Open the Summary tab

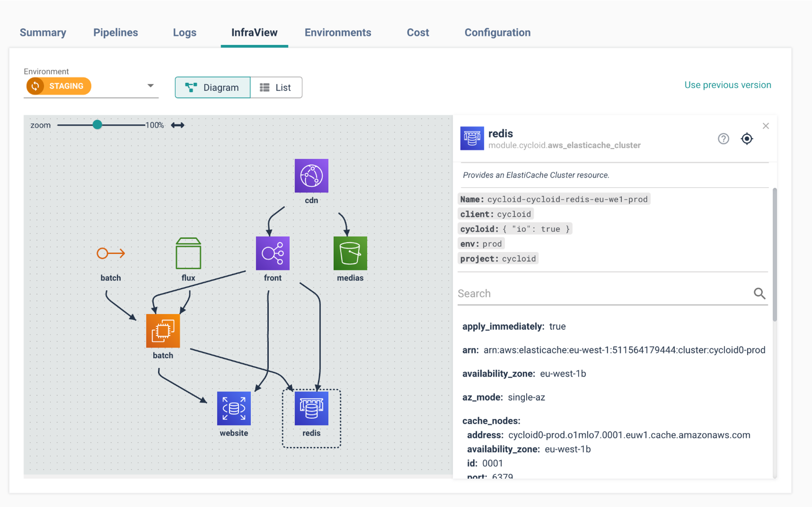[43, 33]
